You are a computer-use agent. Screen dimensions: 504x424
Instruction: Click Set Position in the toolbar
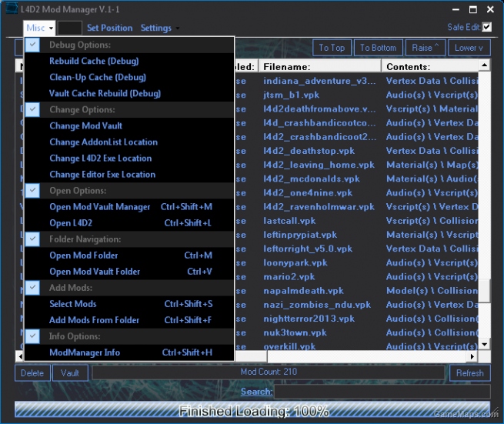tap(109, 28)
